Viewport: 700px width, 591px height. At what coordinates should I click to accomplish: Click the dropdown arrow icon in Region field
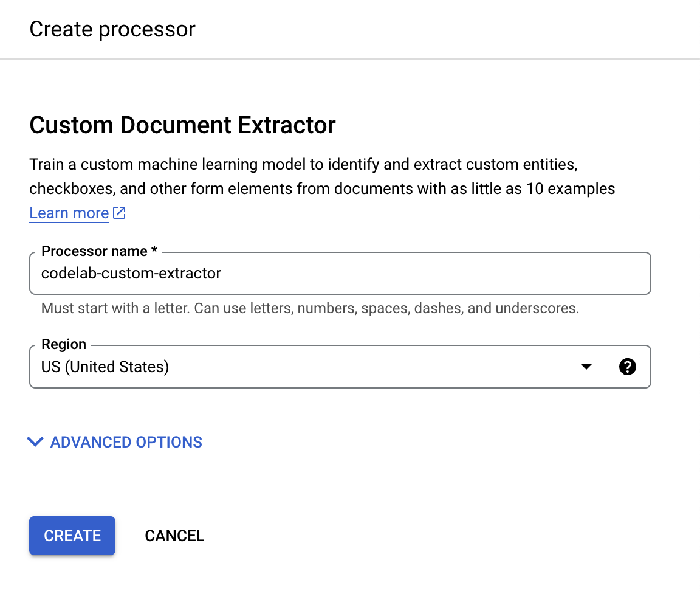586,367
